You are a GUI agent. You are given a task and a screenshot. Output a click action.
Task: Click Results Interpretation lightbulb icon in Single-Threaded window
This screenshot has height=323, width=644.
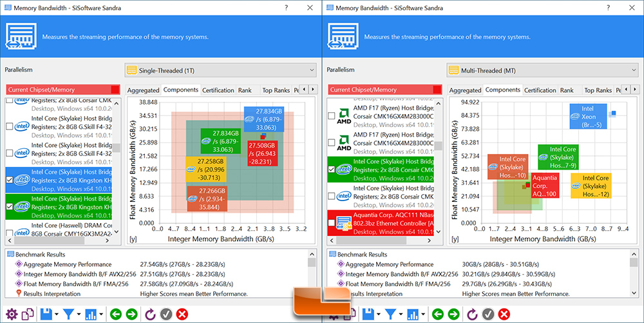click(x=19, y=293)
